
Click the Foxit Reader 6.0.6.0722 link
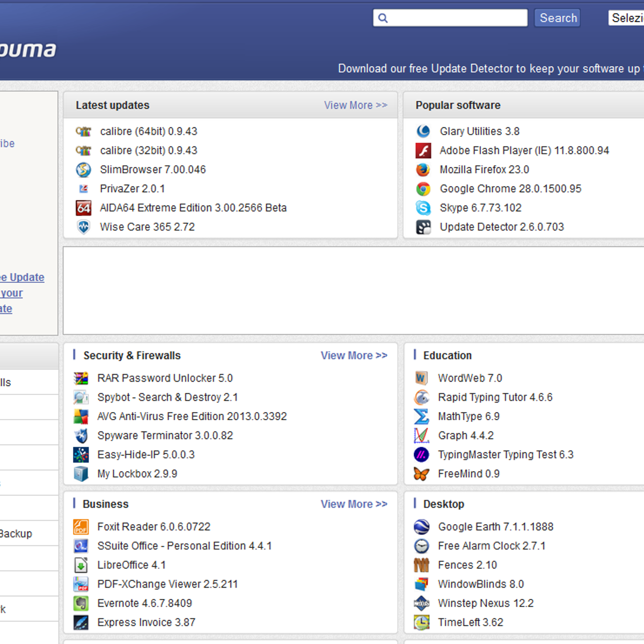[154, 527]
